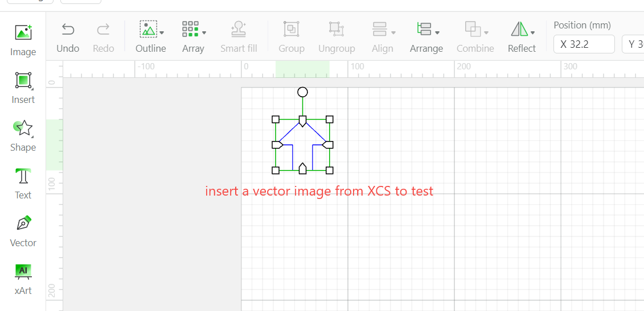The width and height of the screenshot is (644, 311).
Task: Select the red text label on canvas
Action: [319, 191]
